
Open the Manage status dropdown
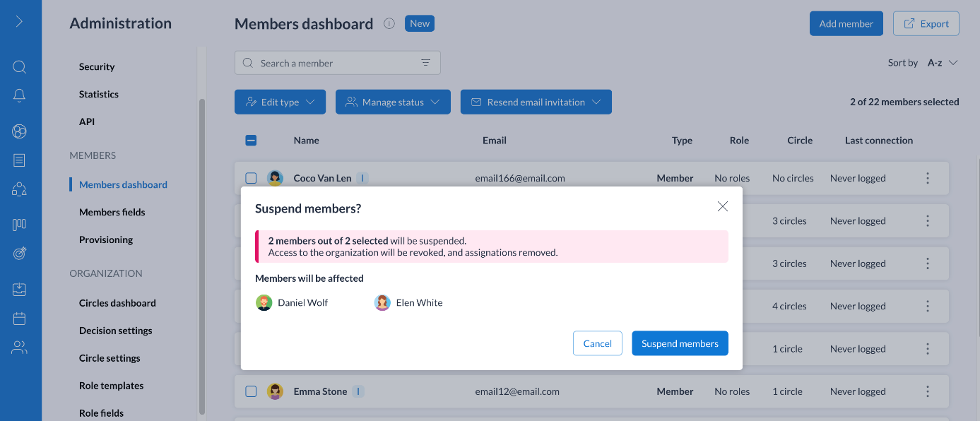pos(393,102)
